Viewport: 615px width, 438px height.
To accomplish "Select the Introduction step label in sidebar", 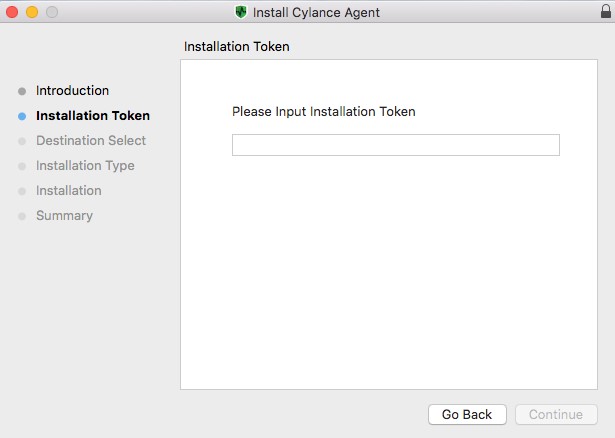I will 72,91.
